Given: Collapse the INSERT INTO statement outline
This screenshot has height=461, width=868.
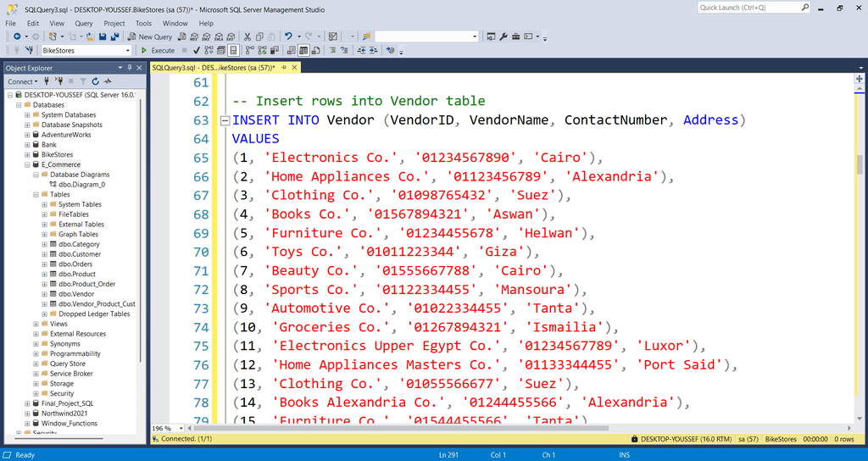Looking at the screenshot, I should [x=225, y=120].
